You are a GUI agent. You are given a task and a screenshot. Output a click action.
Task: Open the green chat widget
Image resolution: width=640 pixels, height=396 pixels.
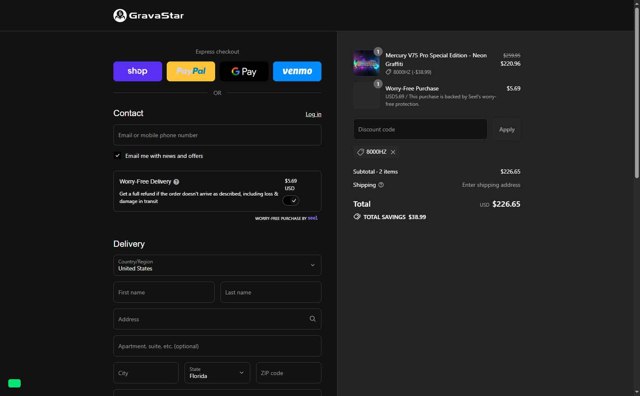coord(14,383)
